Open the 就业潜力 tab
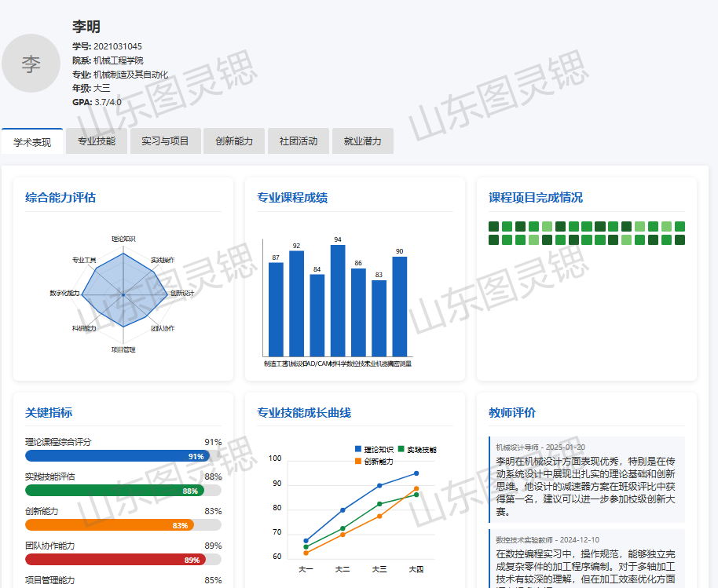The image size is (718, 588). [x=362, y=141]
